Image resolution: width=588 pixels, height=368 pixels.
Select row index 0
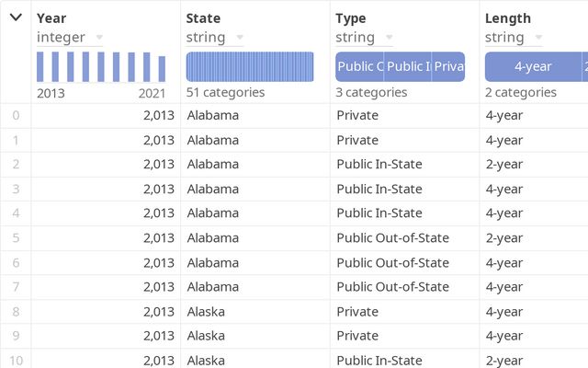coord(15,116)
